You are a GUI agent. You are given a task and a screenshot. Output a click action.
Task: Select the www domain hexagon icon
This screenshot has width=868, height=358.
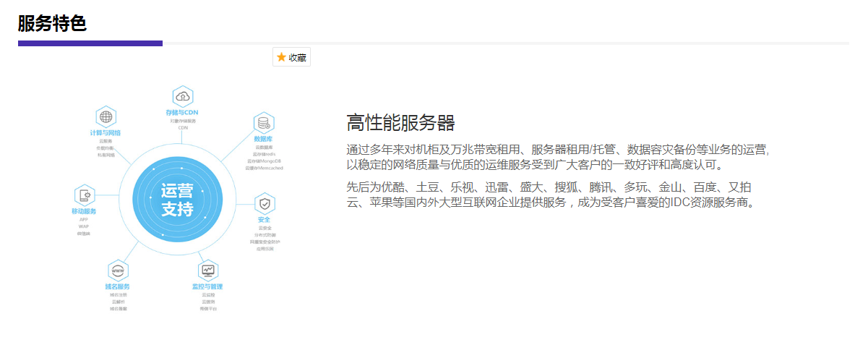tap(118, 271)
